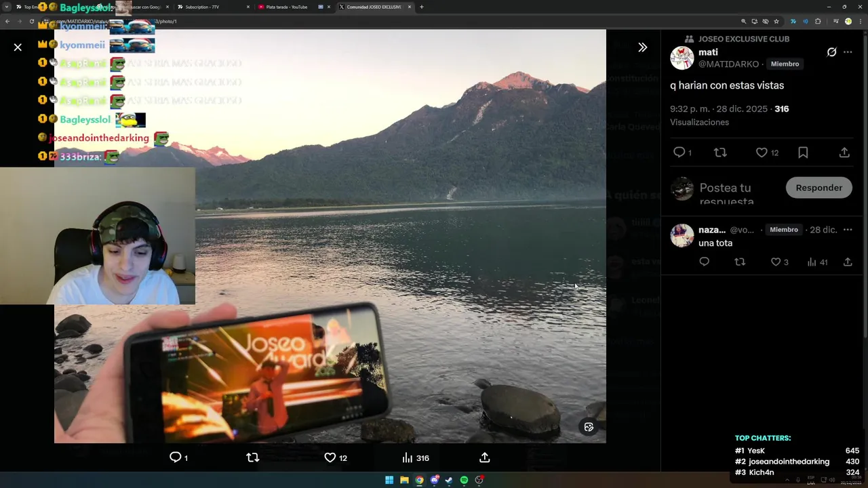Bookmark mati's post
The width and height of the screenshot is (868, 488).
click(803, 152)
